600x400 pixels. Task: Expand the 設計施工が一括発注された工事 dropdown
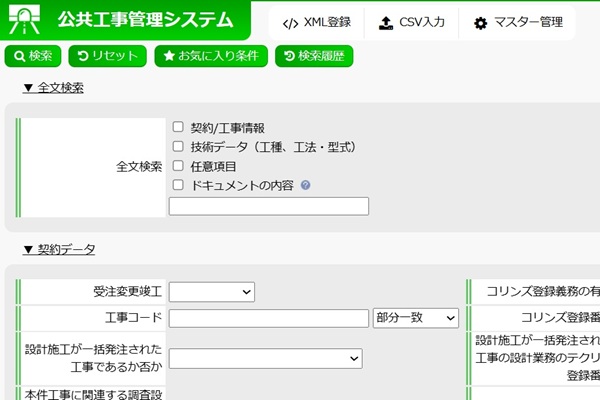(x=265, y=358)
